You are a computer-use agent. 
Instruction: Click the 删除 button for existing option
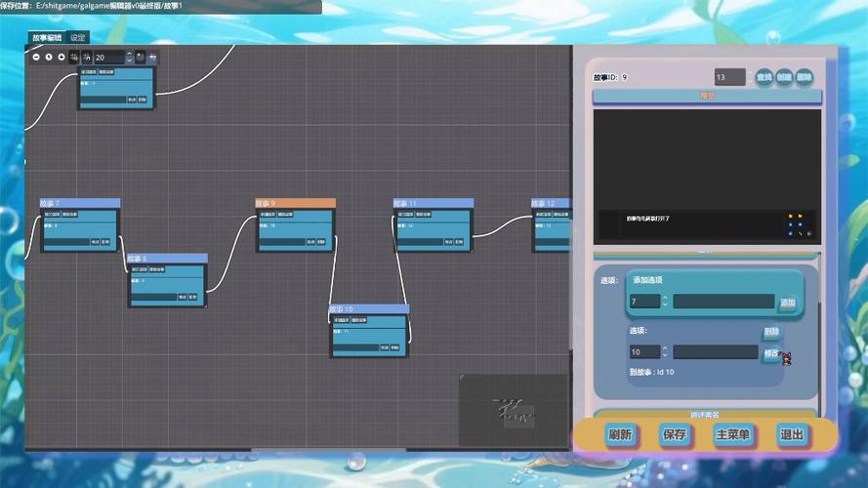pos(771,332)
